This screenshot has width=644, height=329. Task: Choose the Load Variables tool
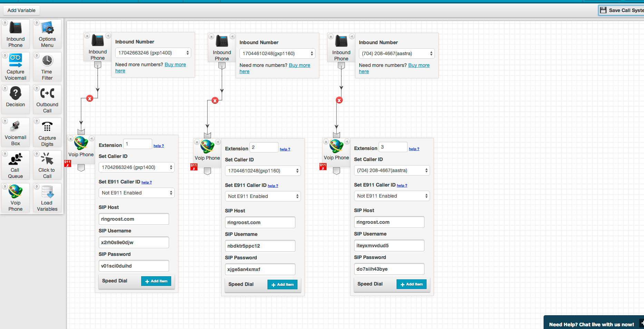coord(47,198)
